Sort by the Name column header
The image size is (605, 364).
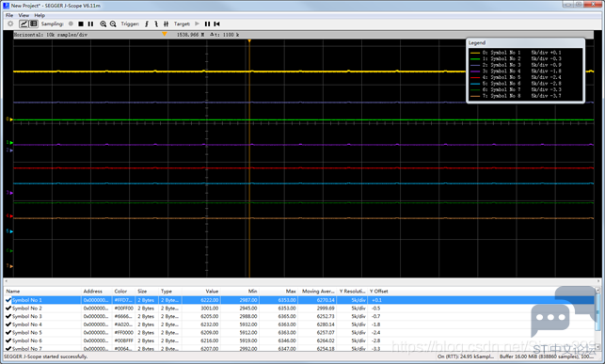coord(42,292)
